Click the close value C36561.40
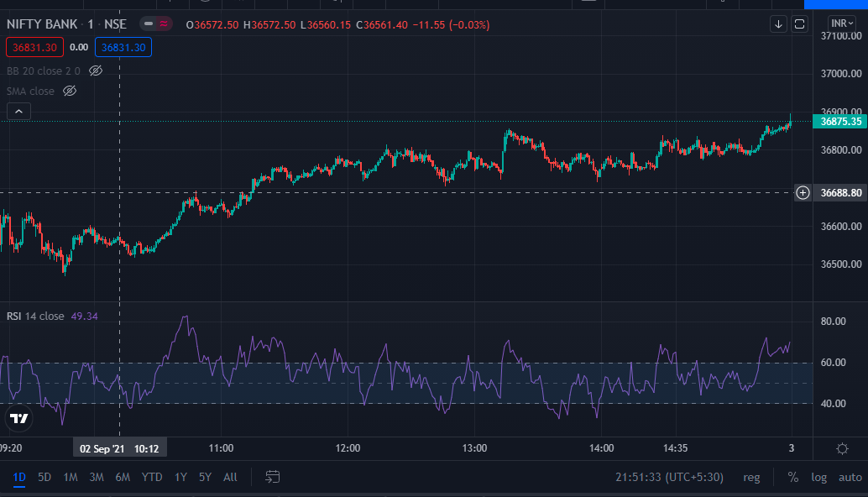 pos(382,25)
